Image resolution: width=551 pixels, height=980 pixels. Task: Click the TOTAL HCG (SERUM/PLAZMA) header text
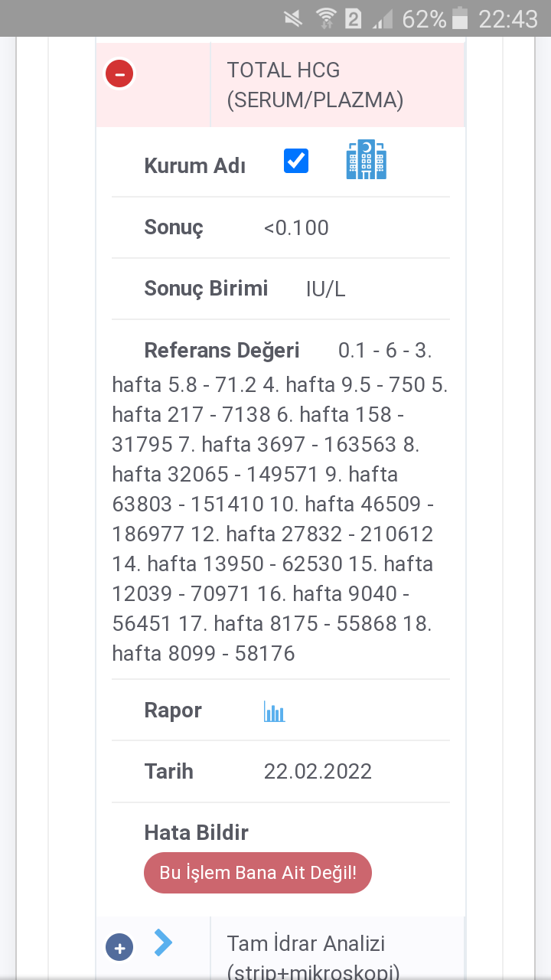click(x=315, y=85)
